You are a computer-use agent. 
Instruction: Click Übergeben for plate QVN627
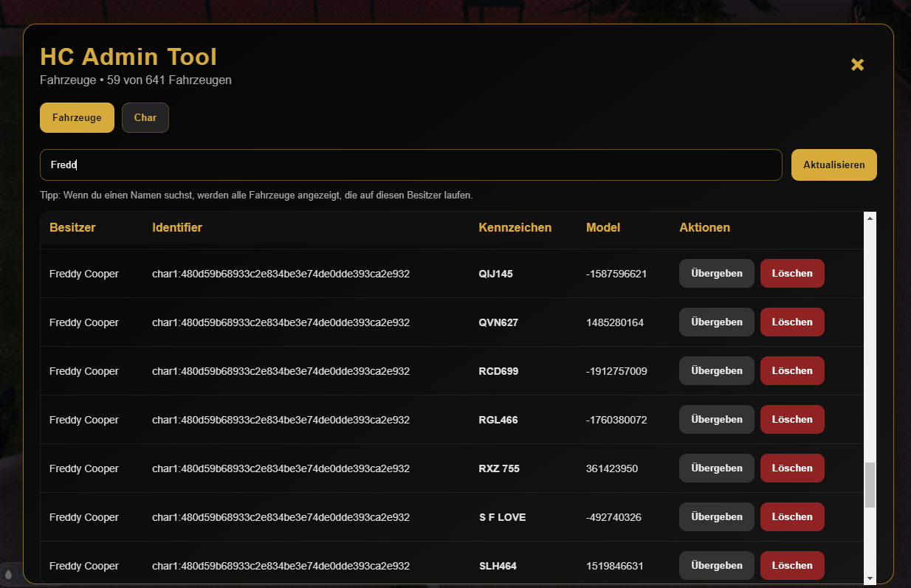tap(717, 322)
